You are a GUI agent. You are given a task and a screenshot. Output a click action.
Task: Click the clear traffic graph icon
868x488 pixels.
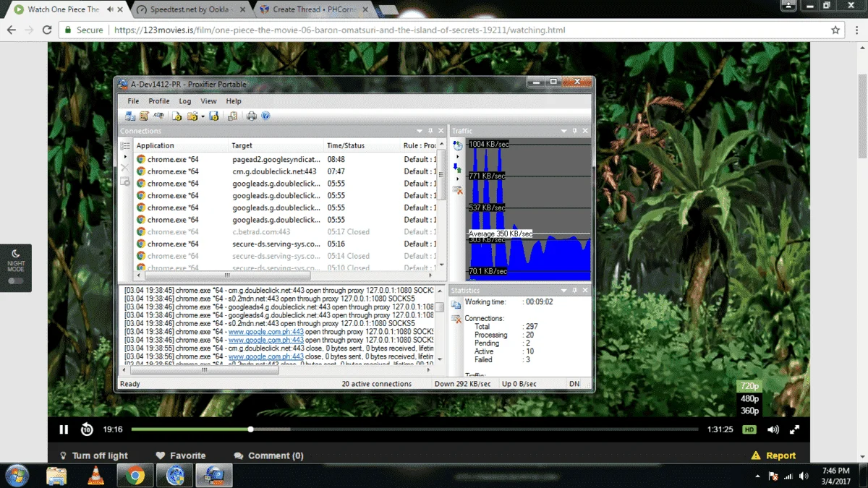(457, 190)
